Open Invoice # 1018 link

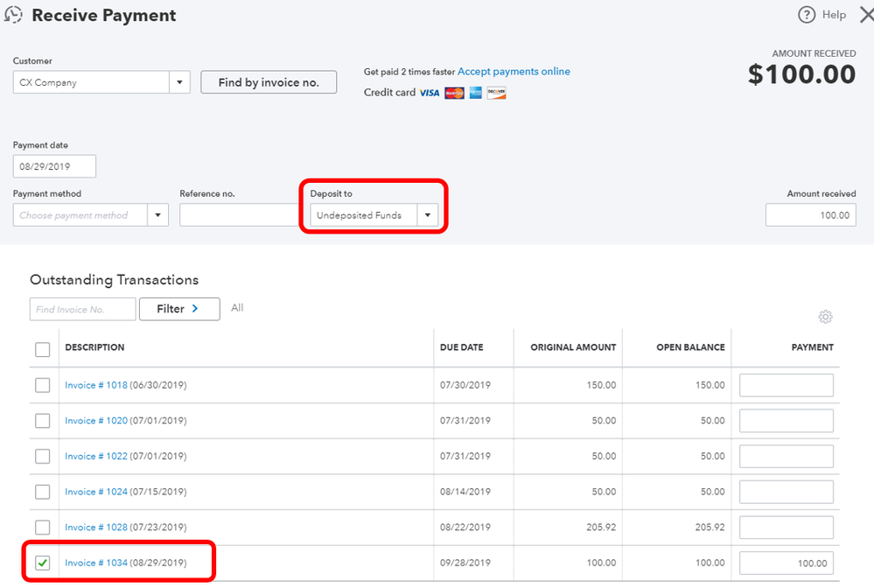coord(96,385)
